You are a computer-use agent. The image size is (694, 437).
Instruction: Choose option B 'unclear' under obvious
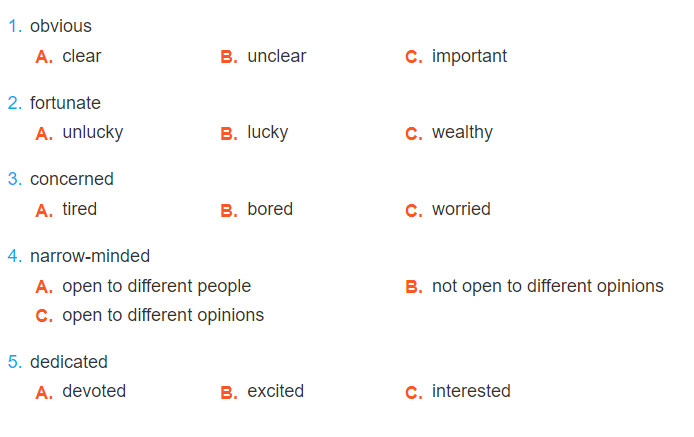click(x=263, y=56)
